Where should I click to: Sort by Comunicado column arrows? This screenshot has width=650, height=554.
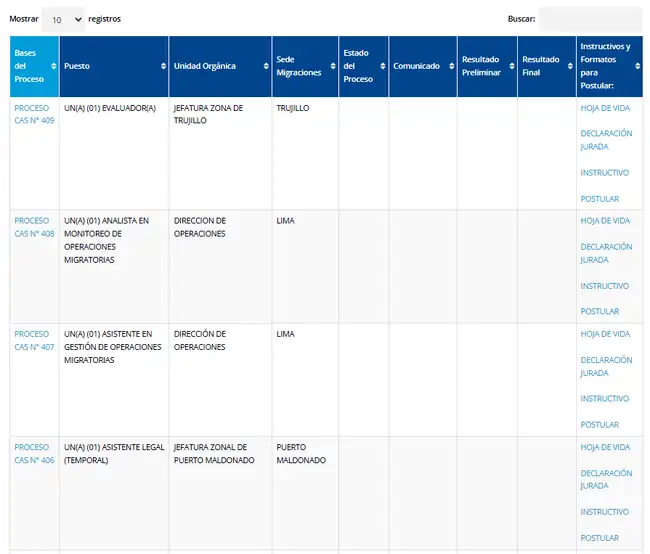tap(450, 66)
